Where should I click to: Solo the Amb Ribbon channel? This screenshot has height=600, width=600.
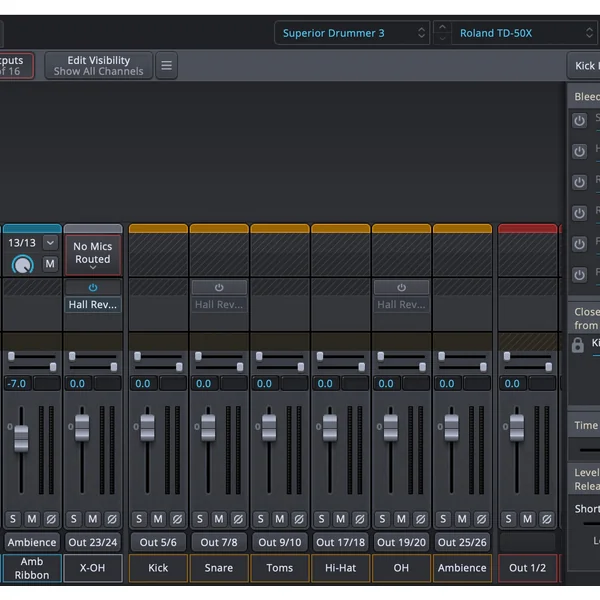[x=13, y=519]
